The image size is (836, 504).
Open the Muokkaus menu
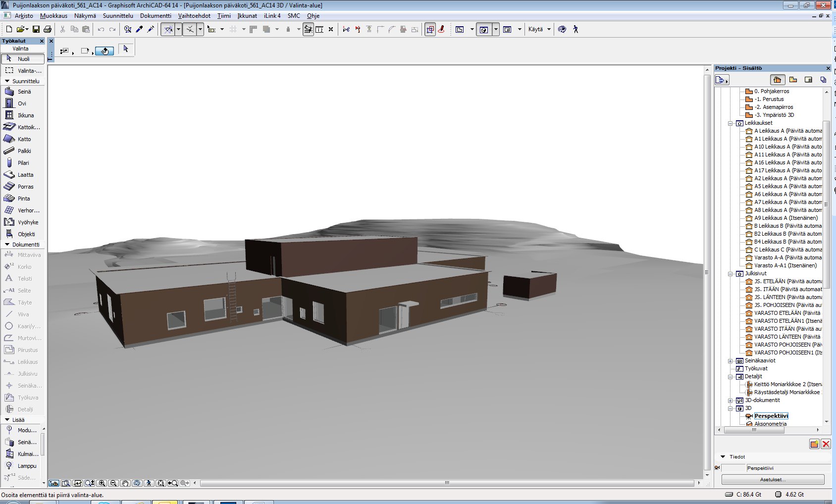pyautogui.click(x=53, y=16)
